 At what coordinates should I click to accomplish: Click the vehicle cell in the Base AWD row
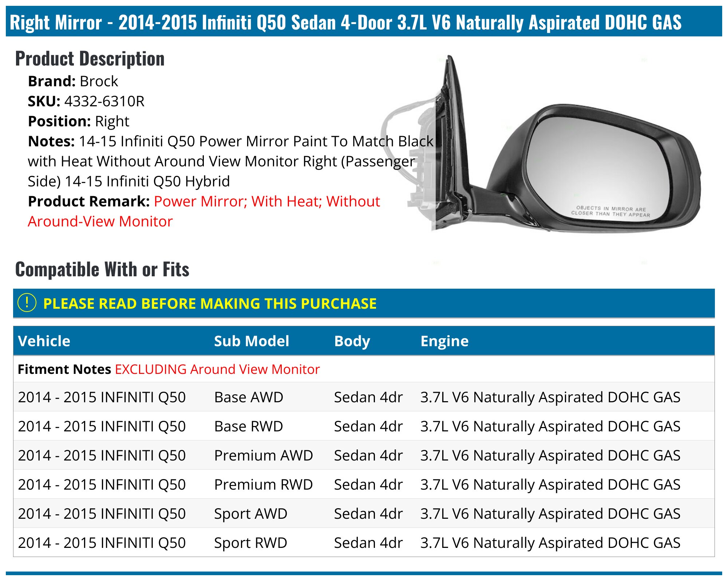102,397
